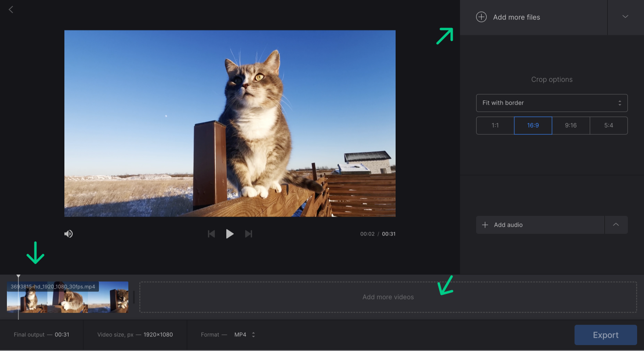Skip to the previous clip
Image resolution: width=644 pixels, height=351 pixels.
(x=212, y=234)
